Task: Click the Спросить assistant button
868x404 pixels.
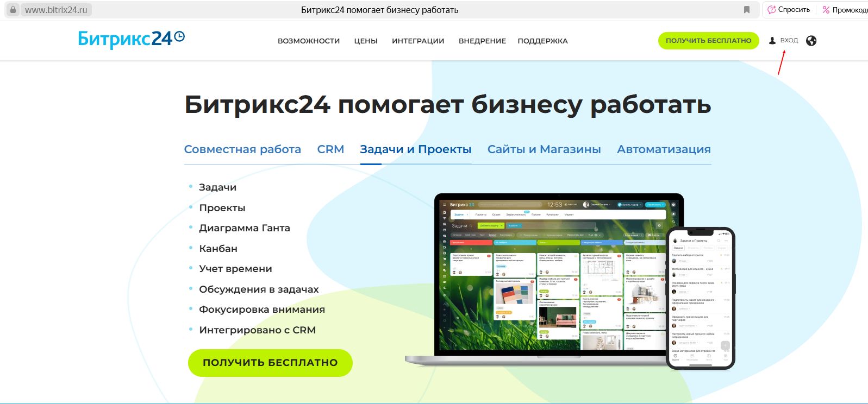Action: [x=789, y=10]
